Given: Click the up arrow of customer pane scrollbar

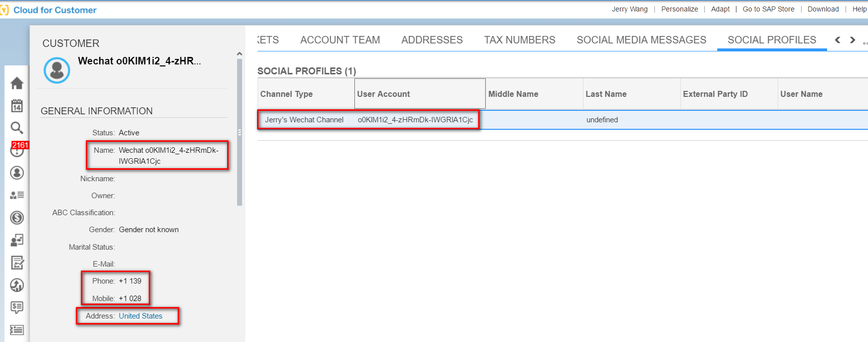Looking at the screenshot, I should coord(240,54).
